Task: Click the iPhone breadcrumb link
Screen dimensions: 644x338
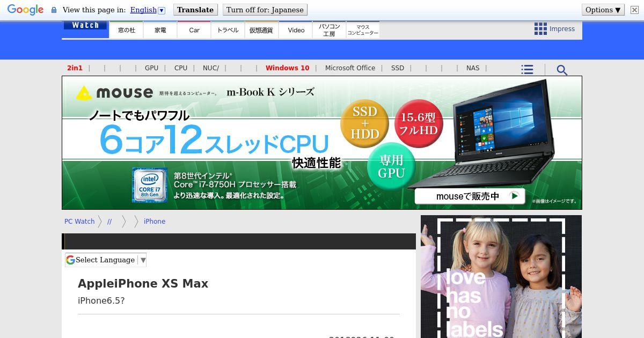Action: click(155, 221)
